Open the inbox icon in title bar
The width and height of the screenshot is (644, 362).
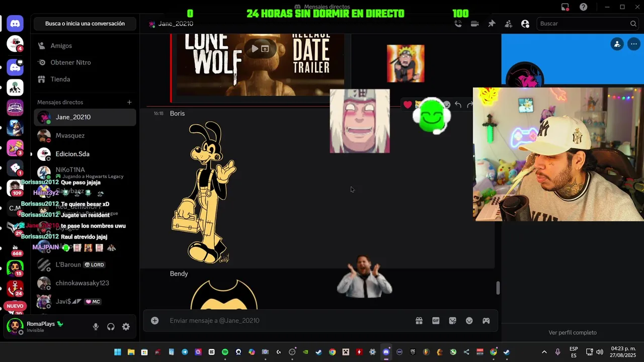point(565,7)
